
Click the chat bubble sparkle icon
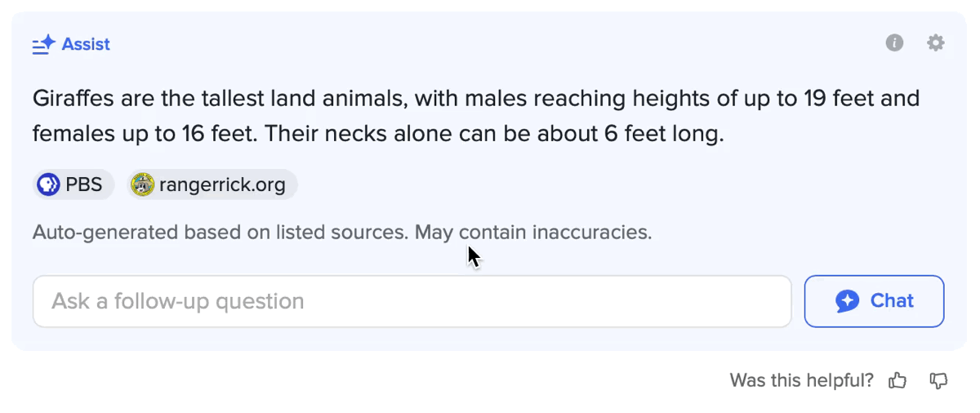(x=848, y=301)
